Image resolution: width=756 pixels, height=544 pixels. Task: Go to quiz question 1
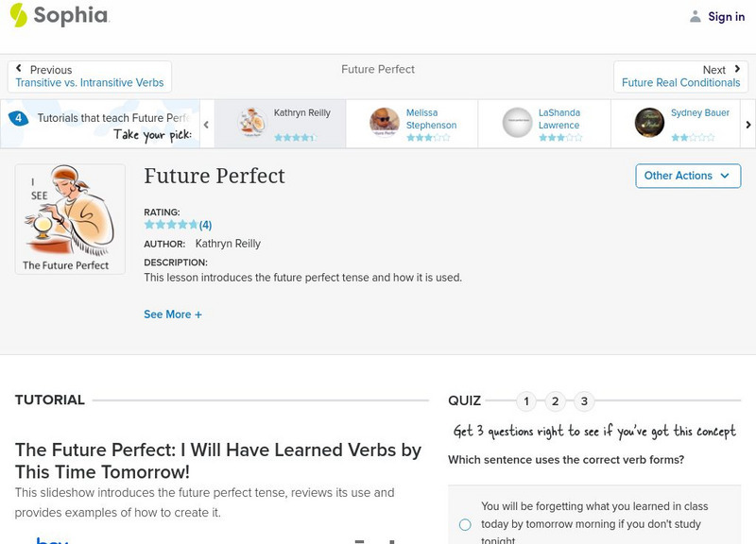pos(526,401)
